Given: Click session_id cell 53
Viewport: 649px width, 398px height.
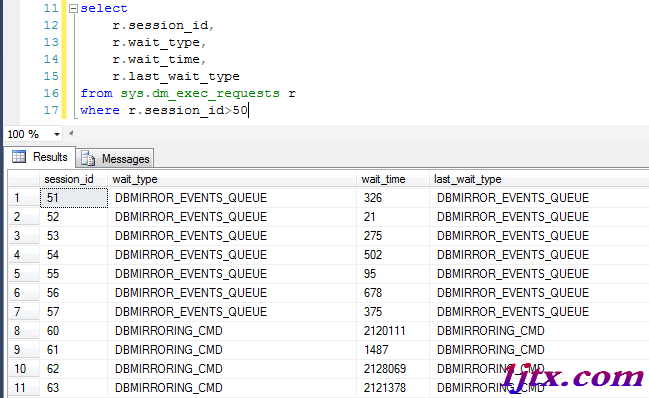Looking at the screenshot, I should point(74,236).
